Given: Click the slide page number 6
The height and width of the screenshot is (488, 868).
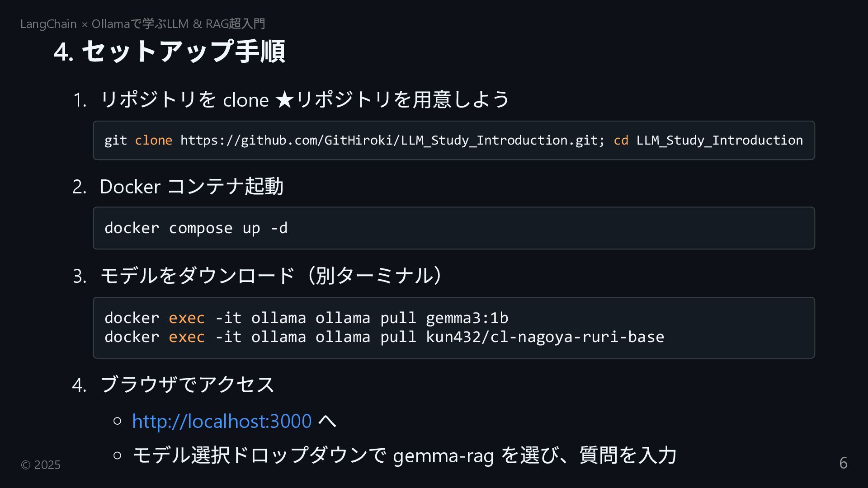Looking at the screenshot, I should pyautogui.click(x=843, y=463).
